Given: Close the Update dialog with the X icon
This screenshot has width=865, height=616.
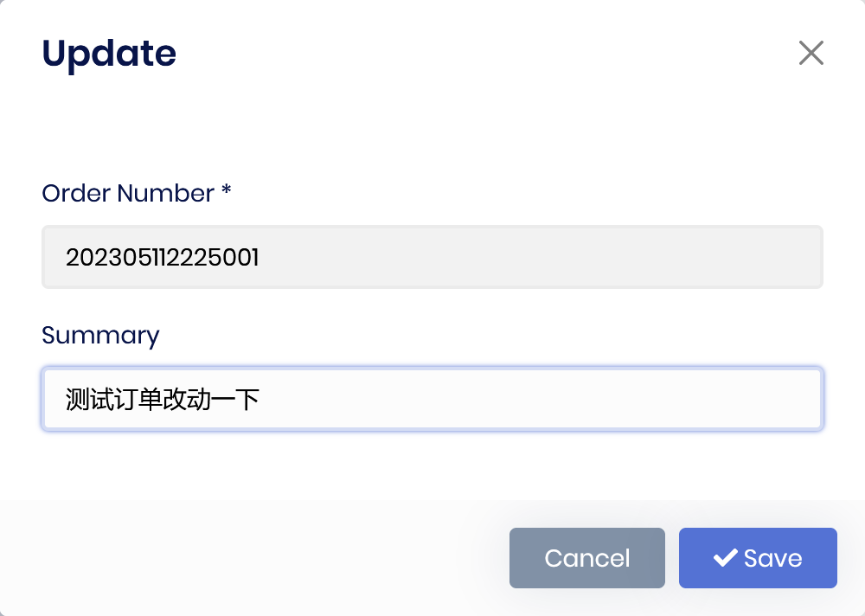Looking at the screenshot, I should [811, 53].
